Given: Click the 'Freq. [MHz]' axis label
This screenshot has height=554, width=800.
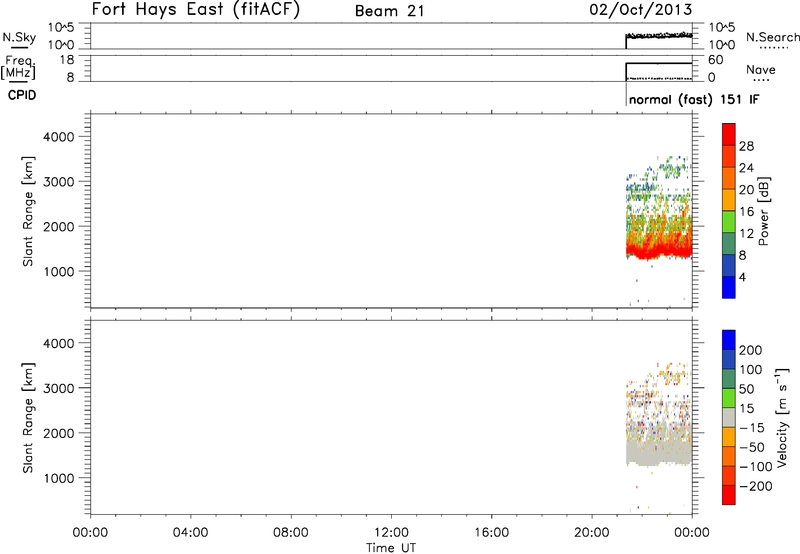Looking at the screenshot, I should [19, 67].
